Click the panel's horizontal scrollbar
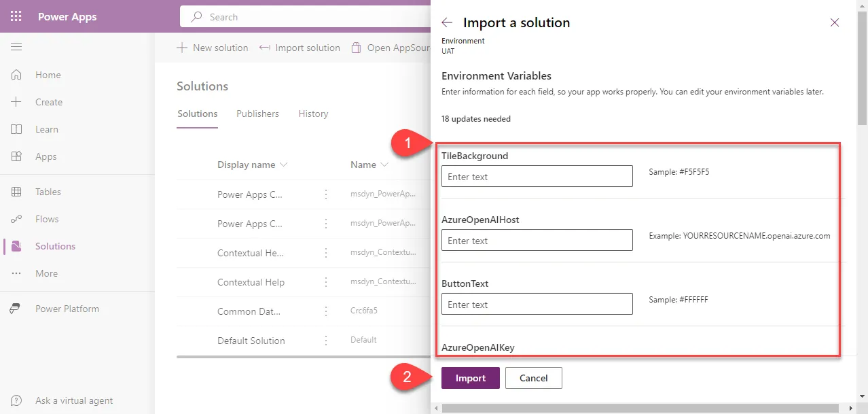 click(x=639, y=408)
